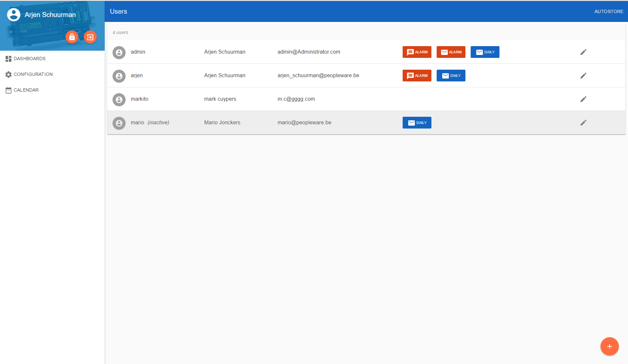
Task: Click the admin row avatar icon
Action: tap(119, 52)
